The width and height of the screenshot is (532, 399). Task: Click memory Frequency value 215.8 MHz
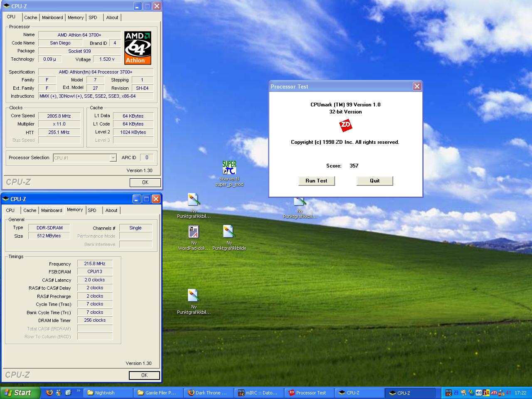95,264
